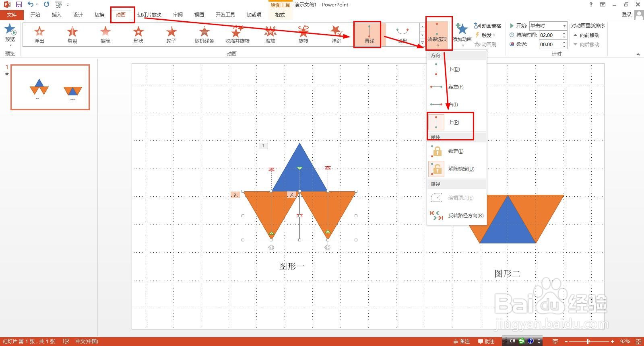Select the Swivel (旋转) animation

(303, 35)
